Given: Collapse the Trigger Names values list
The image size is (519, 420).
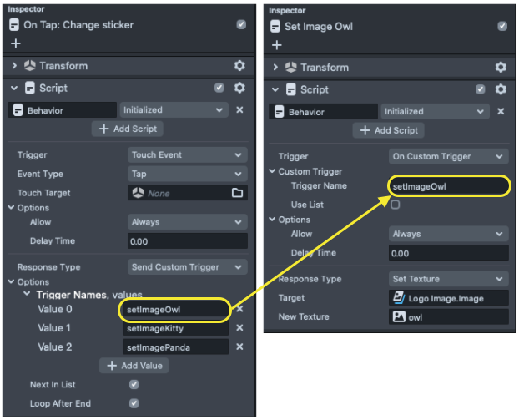Looking at the screenshot, I should tap(28, 293).
